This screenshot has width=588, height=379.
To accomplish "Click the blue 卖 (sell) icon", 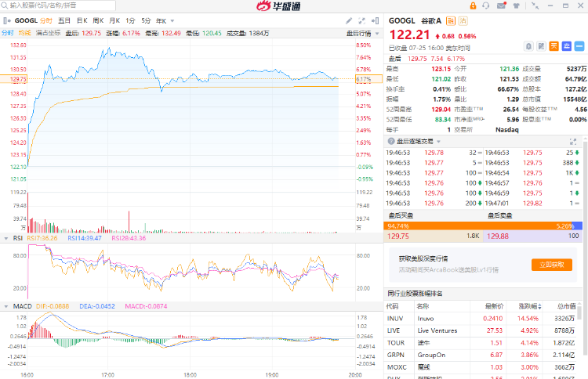I will [565, 46].
